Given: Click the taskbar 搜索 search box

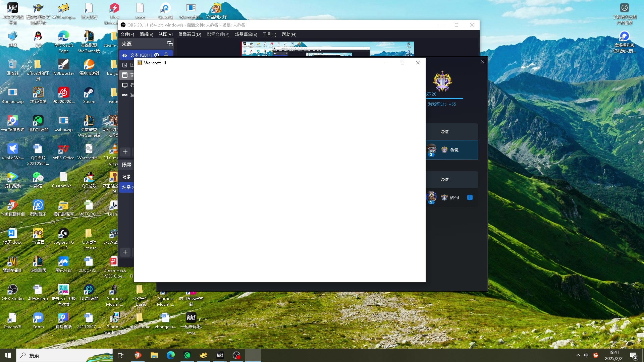Looking at the screenshot, I should pos(64,355).
